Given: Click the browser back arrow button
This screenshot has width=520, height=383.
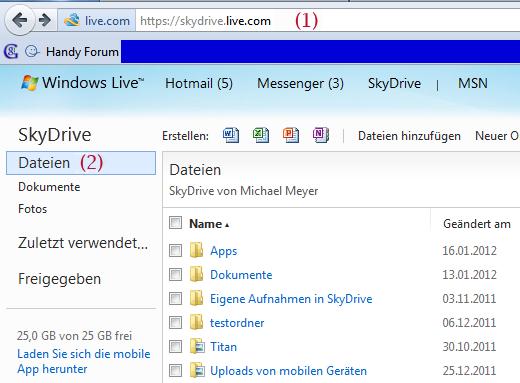Looking at the screenshot, I should [19, 20].
